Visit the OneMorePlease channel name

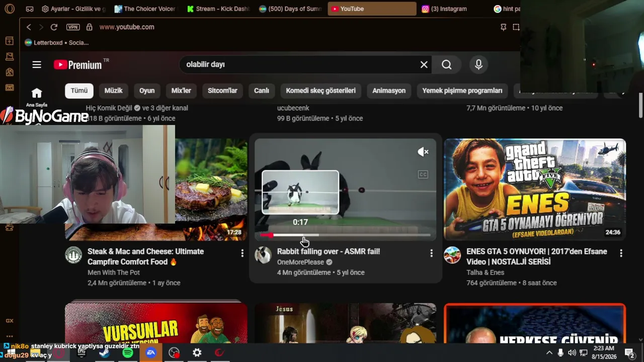click(x=300, y=262)
